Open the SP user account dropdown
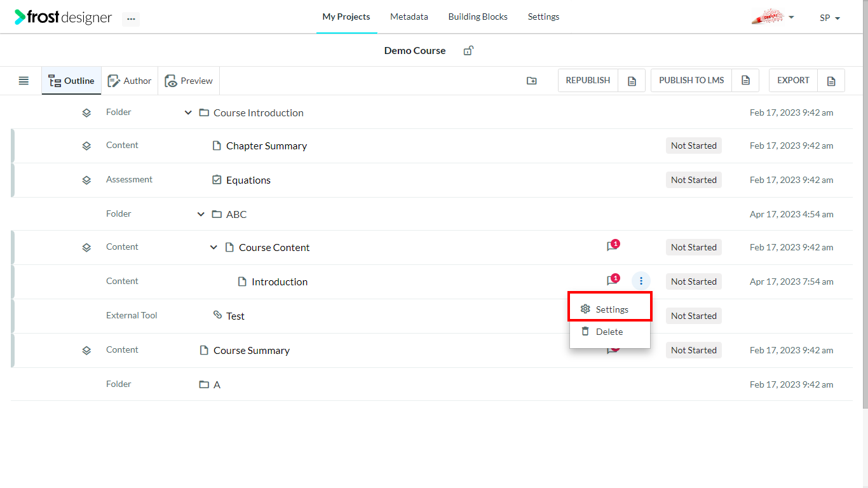The width and height of the screenshot is (868, 488). click(830, 18)
